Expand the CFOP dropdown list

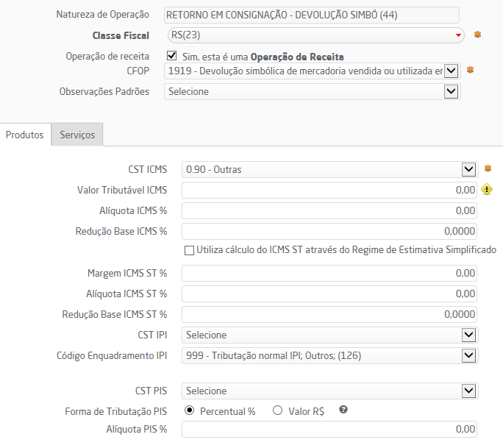point(452,71)
